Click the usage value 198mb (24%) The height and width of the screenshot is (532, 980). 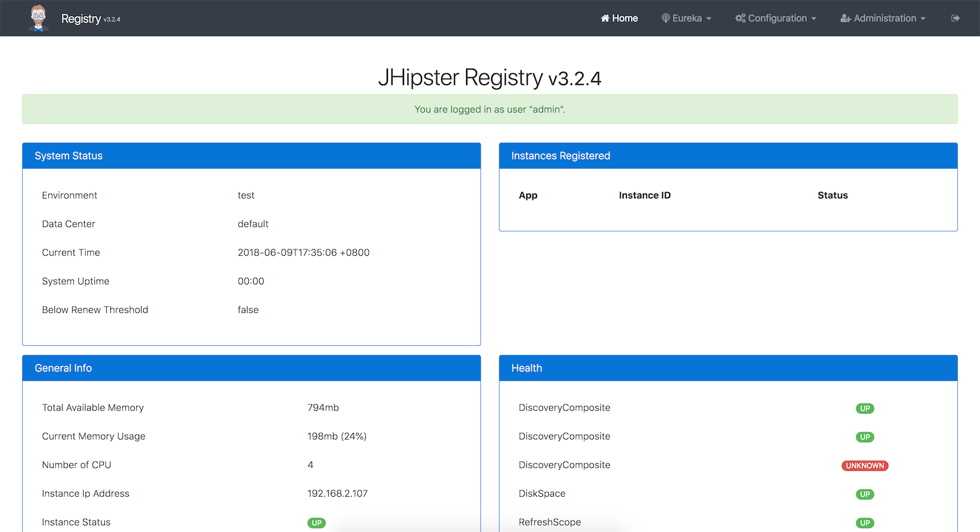coord(337,436)
